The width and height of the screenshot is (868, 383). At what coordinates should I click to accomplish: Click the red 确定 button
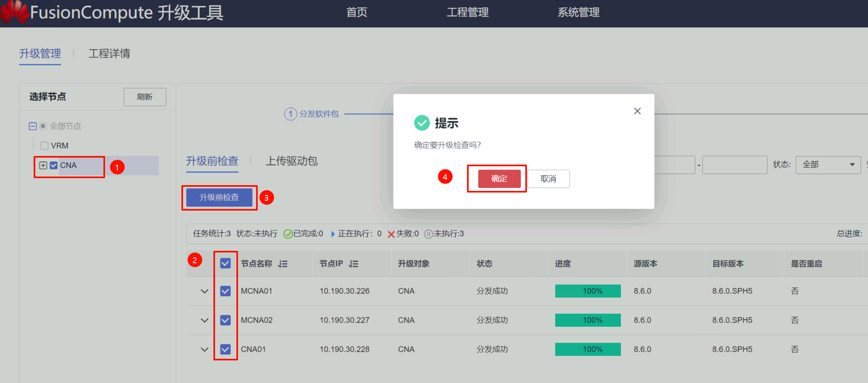point(499,179)
